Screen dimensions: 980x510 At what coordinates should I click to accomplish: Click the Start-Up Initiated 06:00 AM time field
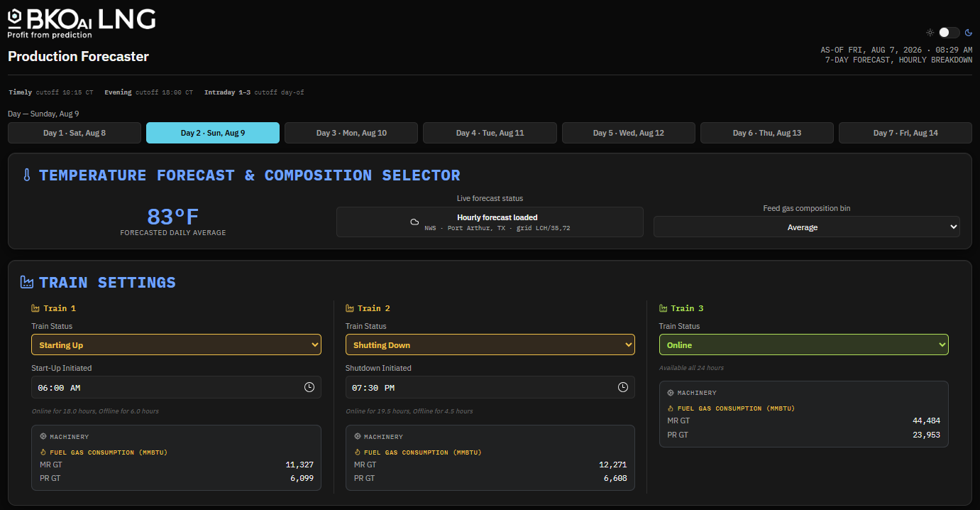[176, 387]
